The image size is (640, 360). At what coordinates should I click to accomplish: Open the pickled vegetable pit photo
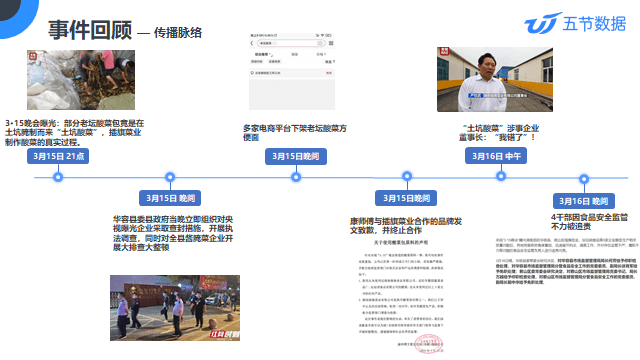tap(81, 80)
